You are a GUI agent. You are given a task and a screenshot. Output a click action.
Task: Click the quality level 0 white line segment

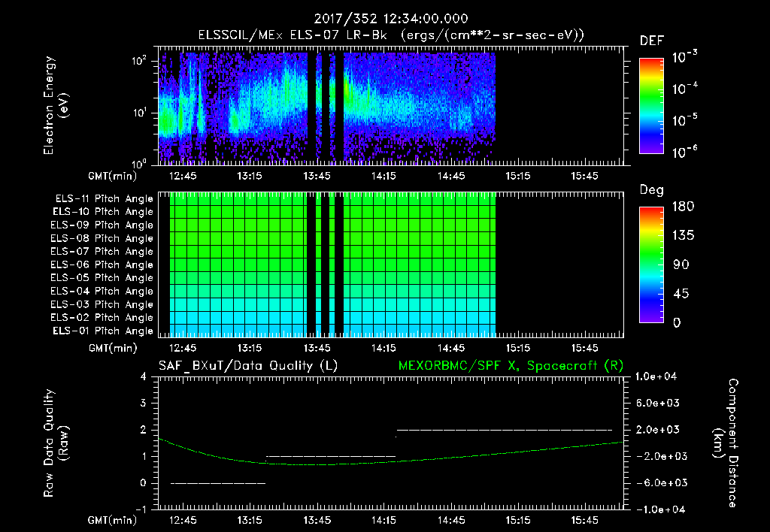218,483
